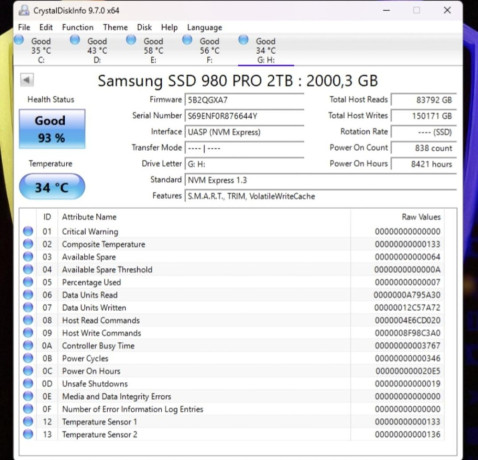Click status icon for Temperature Sensor 1
478x460 pixels.
click(x=28, y=421)
